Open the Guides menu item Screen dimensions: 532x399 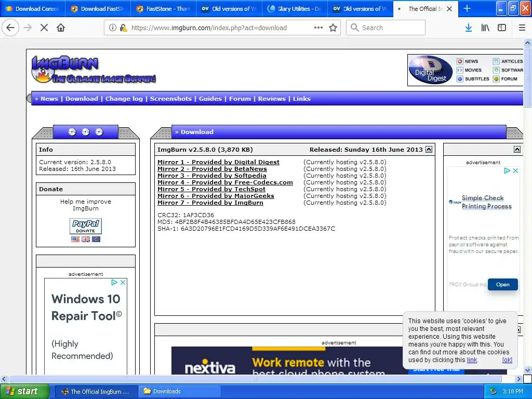click(x=210, y=99)
